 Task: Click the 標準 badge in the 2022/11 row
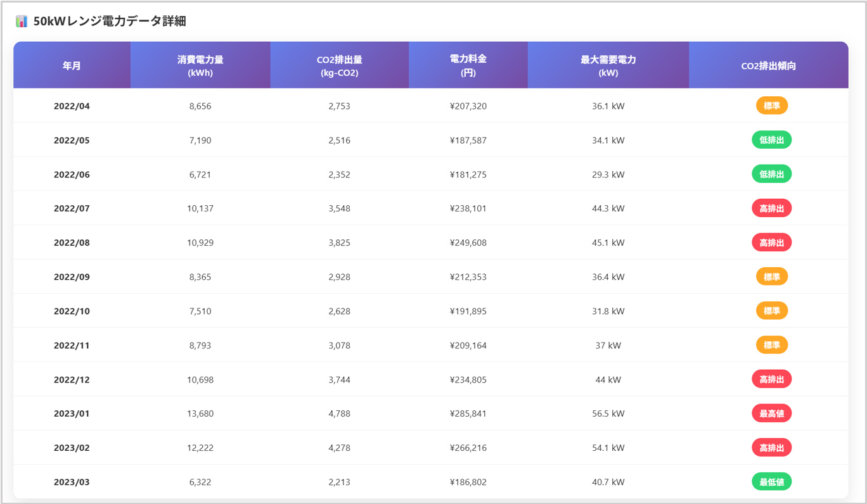coord(771,345)
